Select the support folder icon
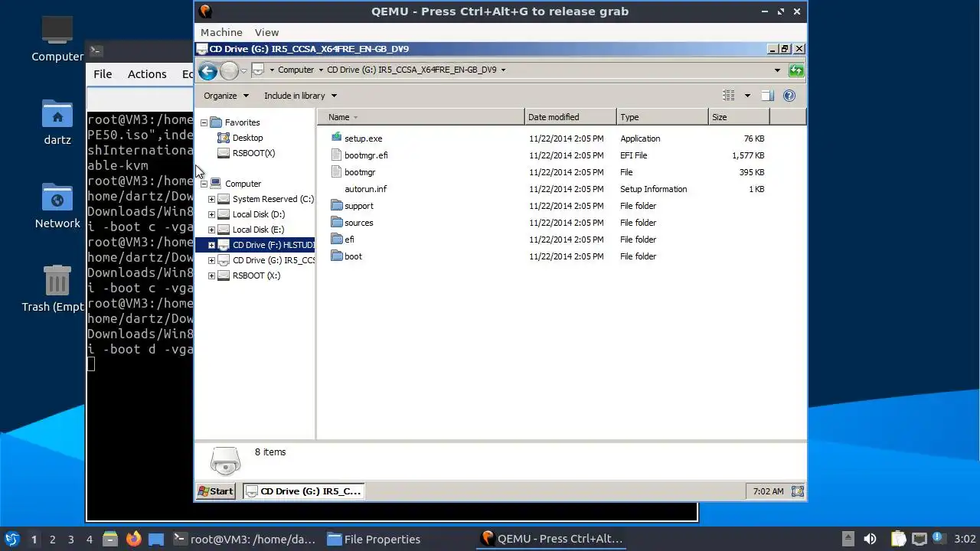 pyautogui.click(x=337, y=205)
